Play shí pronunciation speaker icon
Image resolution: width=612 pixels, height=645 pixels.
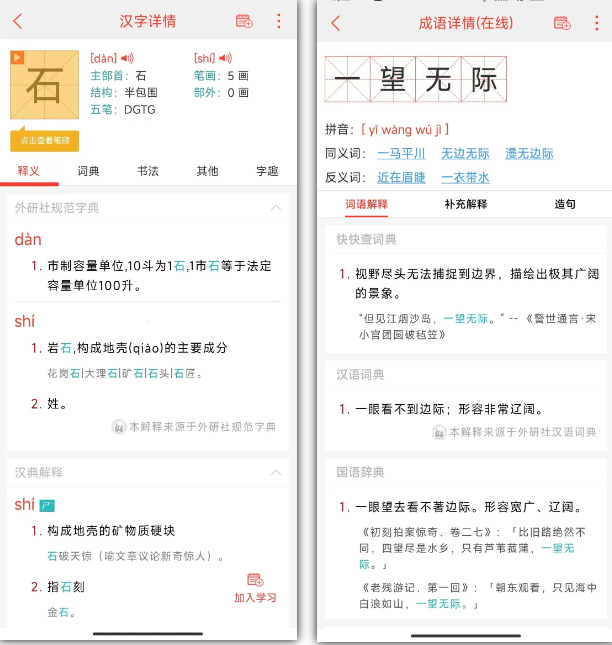[x=225, y=58]
